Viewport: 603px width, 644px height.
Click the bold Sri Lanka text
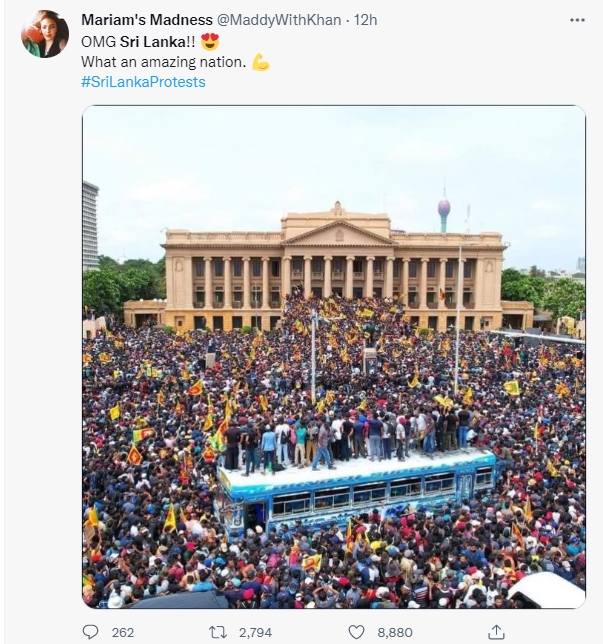point(153,41)
